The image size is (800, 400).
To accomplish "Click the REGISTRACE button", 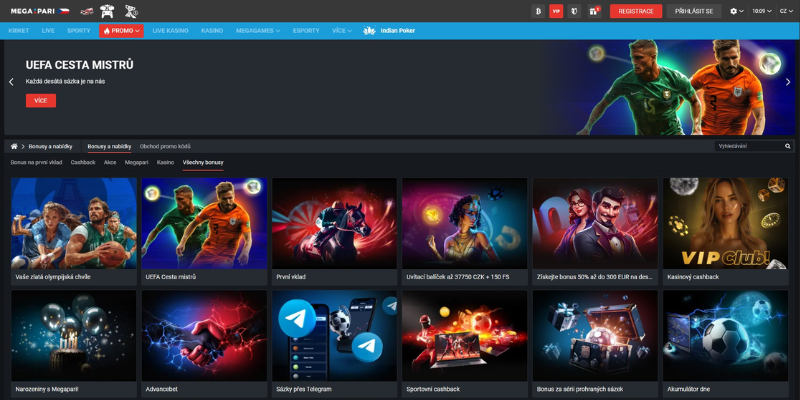I will [x=636, y=11].
